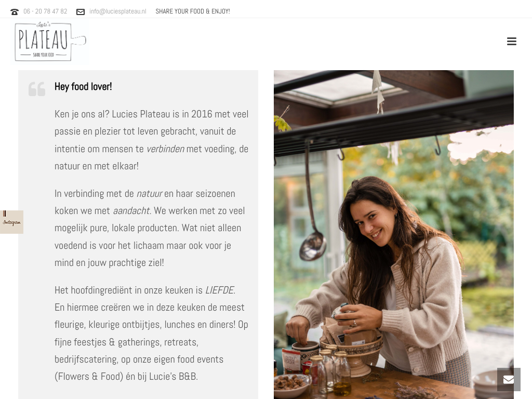Click the telephone icon in top bar

[x=14, y=12]
